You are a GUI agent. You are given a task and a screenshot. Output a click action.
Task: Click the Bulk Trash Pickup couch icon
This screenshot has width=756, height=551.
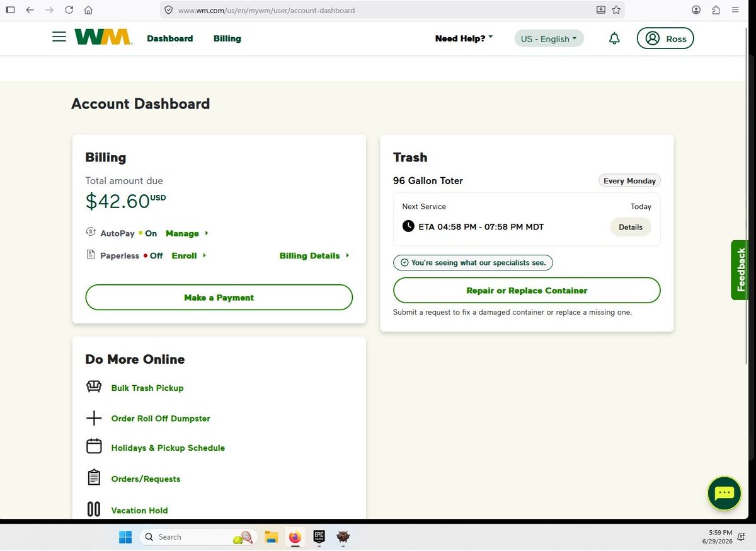coord(94,386)
